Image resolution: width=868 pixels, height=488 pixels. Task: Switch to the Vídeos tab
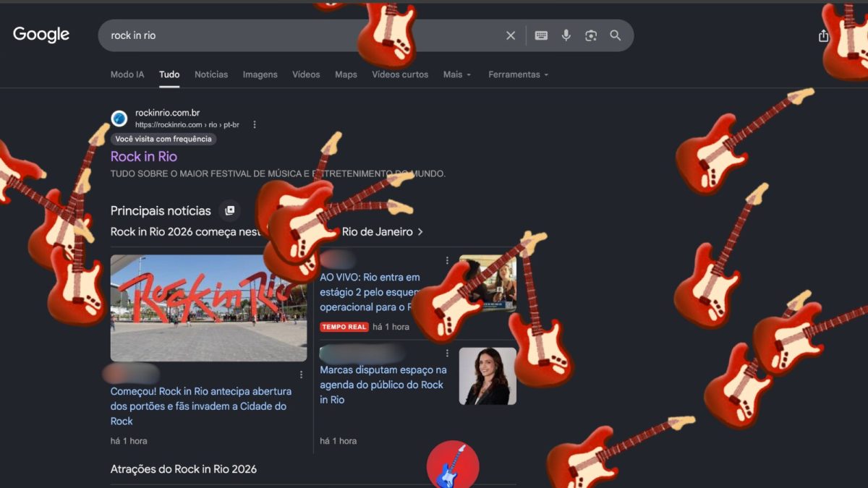306,74
